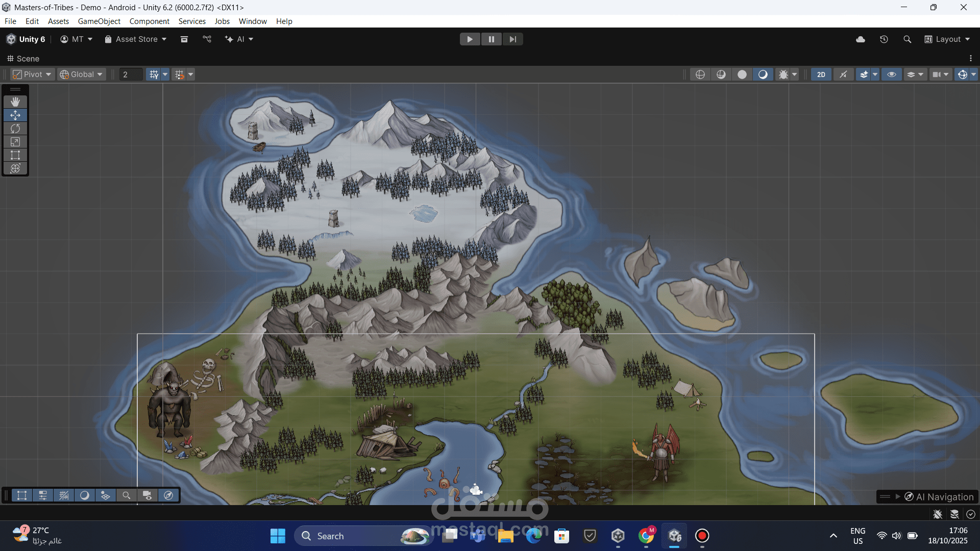
Task: Open the GameObject menu
Action: (x=99, y=21)
